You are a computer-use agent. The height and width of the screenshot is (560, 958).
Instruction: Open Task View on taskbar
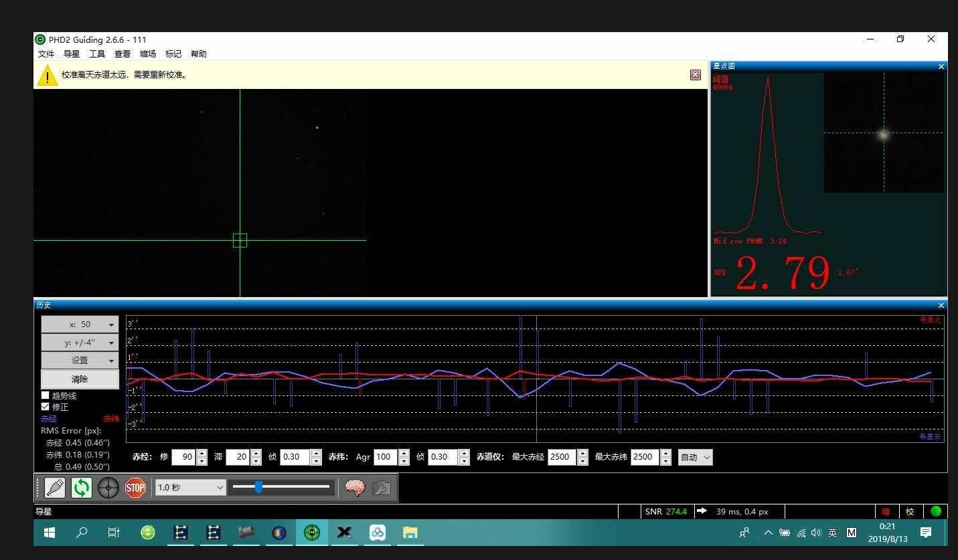(x=114, y=533)
